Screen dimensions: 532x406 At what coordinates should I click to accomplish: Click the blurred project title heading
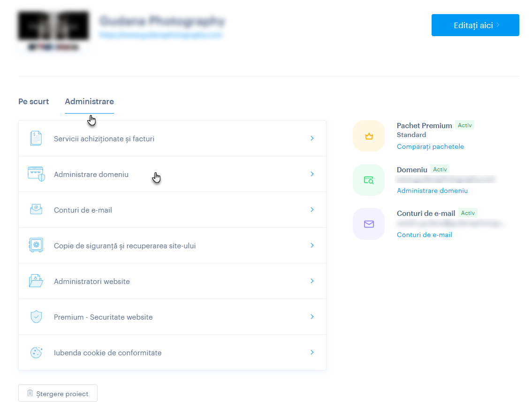[162, 21]
